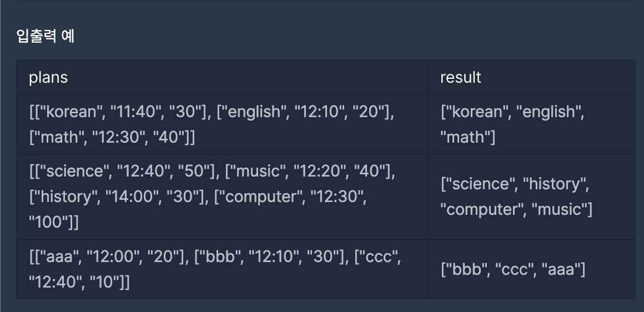This screenshot has width=644, height=312.
Task: Click "computer" in the result column
Action: 482,209
